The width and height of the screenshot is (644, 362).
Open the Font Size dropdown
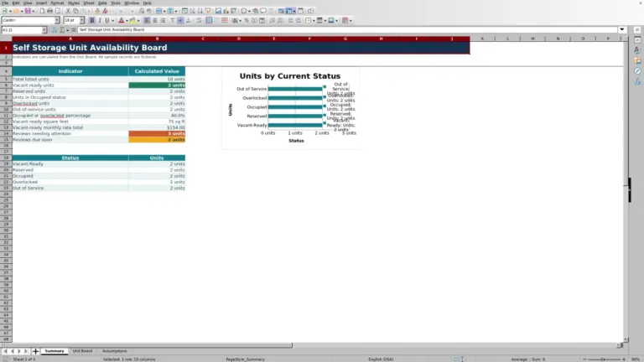coord(81,20)
